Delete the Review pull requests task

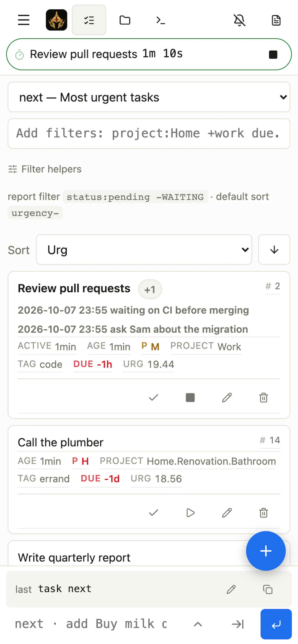click(x=263, y=397)
